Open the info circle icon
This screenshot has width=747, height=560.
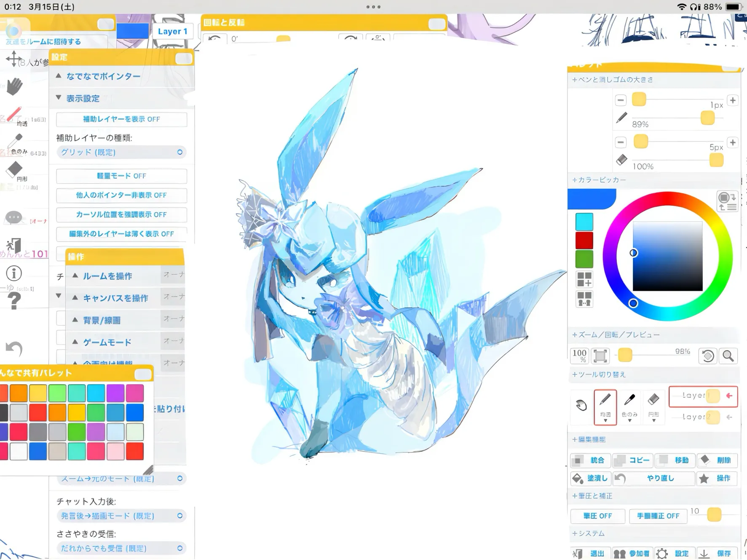[x=14, y=273]
